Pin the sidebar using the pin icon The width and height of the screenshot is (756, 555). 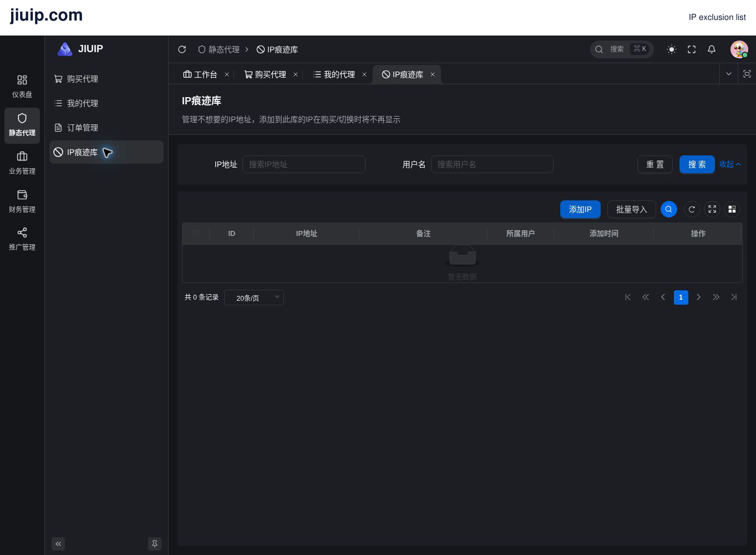155,544
